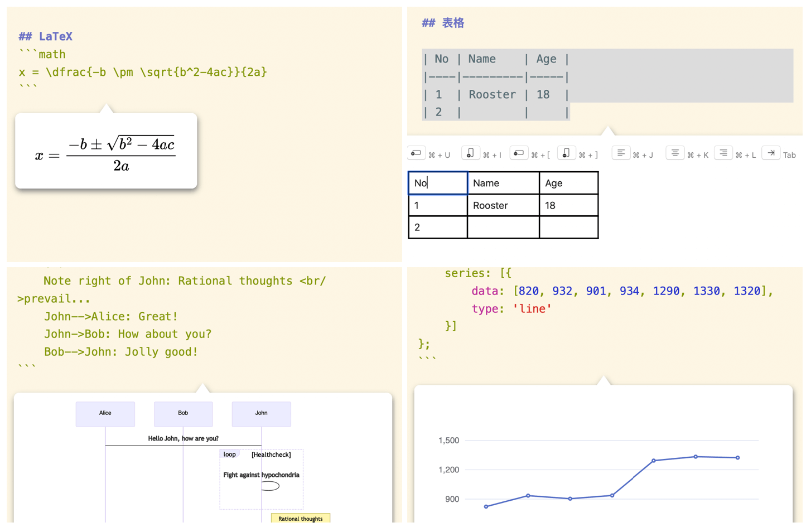Screen dimensions: 811x532
Task: Click the Alice actor box in the diagram
Action: pyautogui.click(x=105, y=414)
